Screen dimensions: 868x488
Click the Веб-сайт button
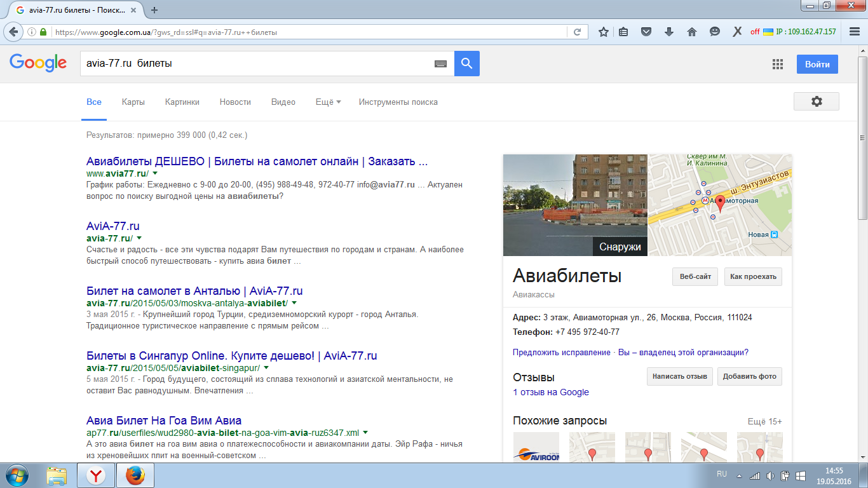click(x=695, y=277)
